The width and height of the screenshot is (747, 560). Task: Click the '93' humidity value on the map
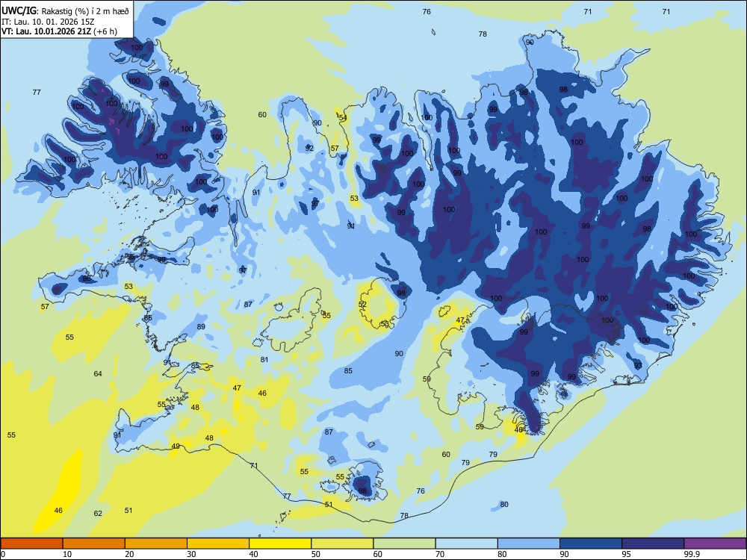click(638, 365)
